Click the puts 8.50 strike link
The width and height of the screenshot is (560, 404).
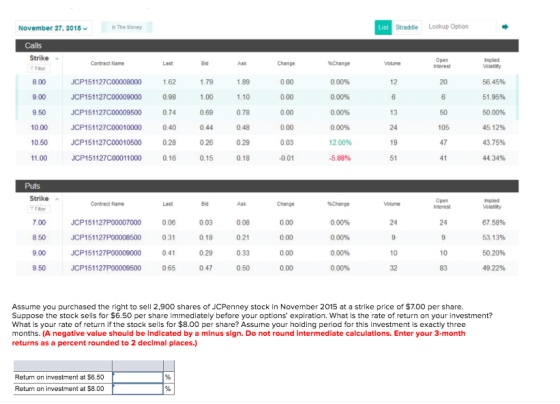click(39, 238)
